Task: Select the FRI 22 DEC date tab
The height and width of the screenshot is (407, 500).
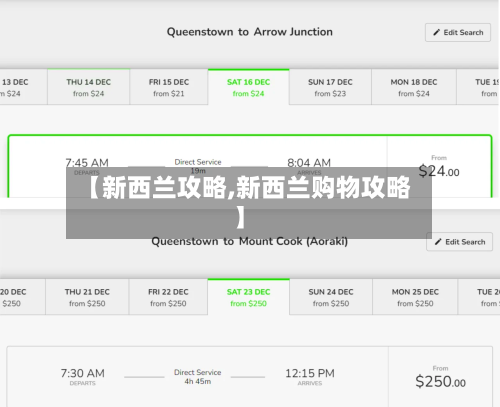Action: [168, 297]
